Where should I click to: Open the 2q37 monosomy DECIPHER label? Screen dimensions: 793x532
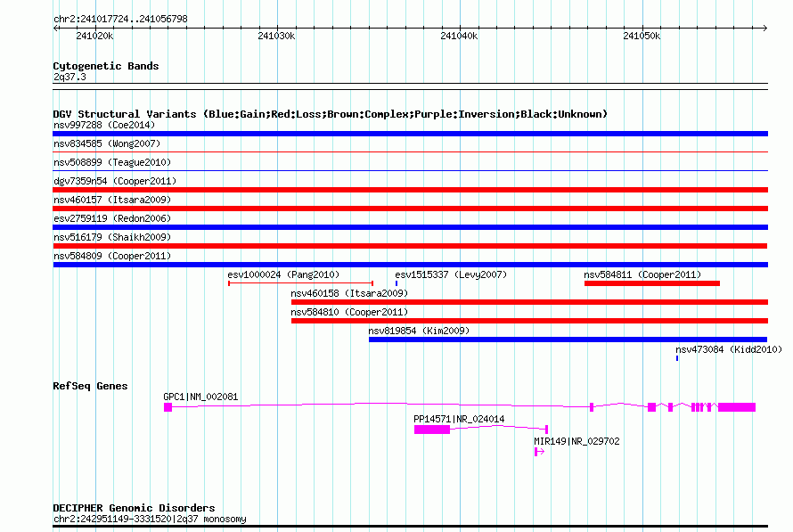[x=150, y=519]
